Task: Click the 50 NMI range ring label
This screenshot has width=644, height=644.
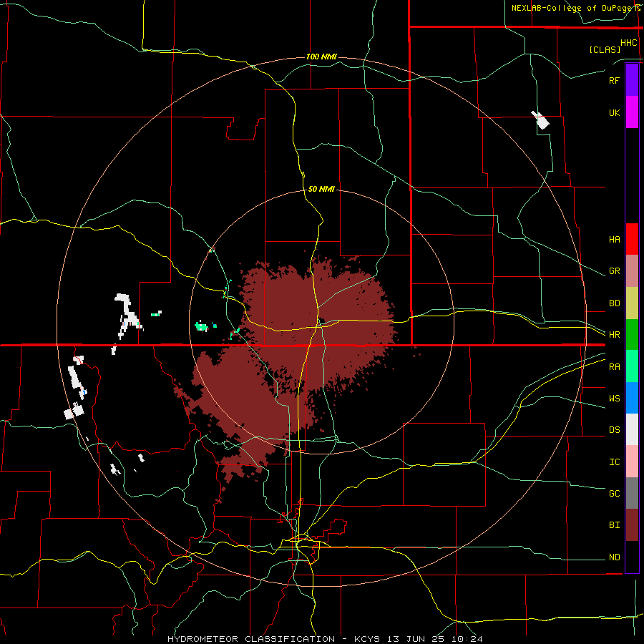Action: click(321, 189)
